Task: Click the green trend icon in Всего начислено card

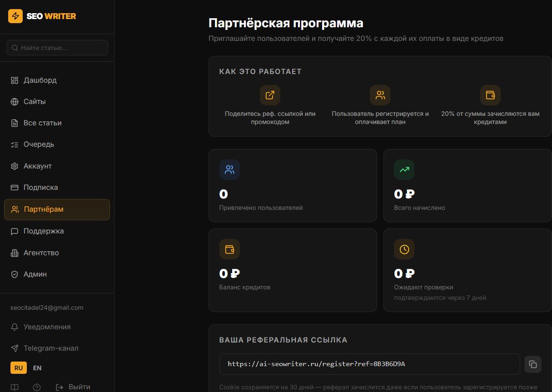Action: [x=404, y=169]
